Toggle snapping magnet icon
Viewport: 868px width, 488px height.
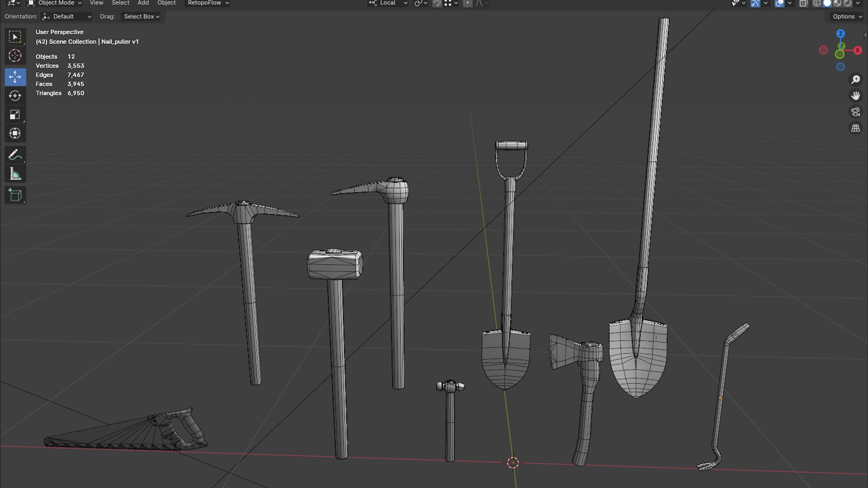[x=437, y=3]
